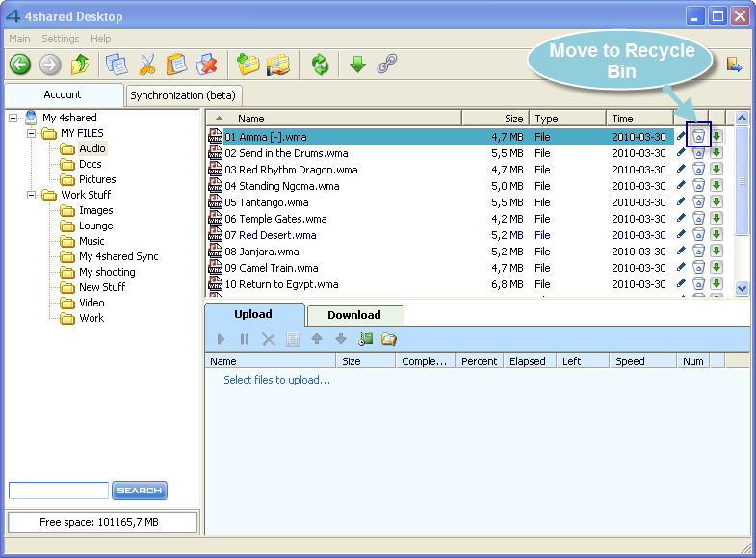Click the search text input field
756x558 pixels.
(59, 490)
